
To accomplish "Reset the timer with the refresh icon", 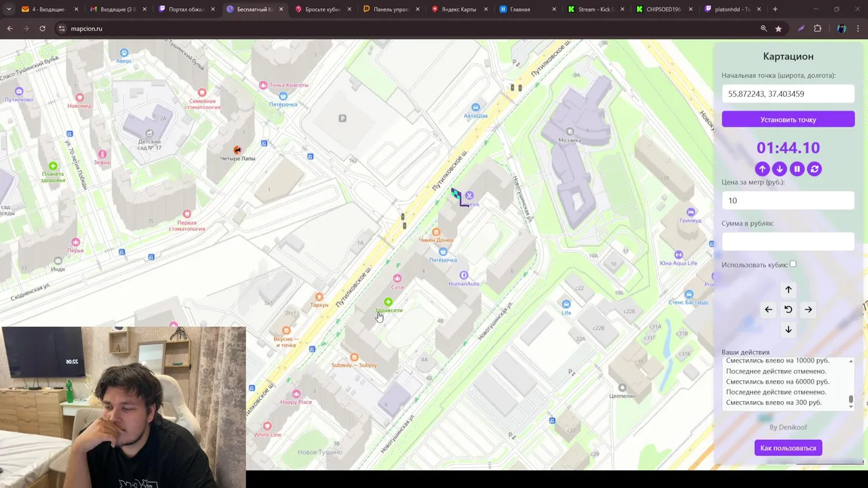I will point(814,169).
